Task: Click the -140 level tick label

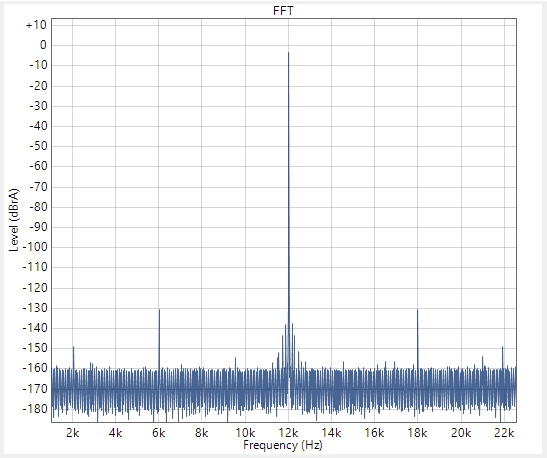Action: tap(35, 328)
